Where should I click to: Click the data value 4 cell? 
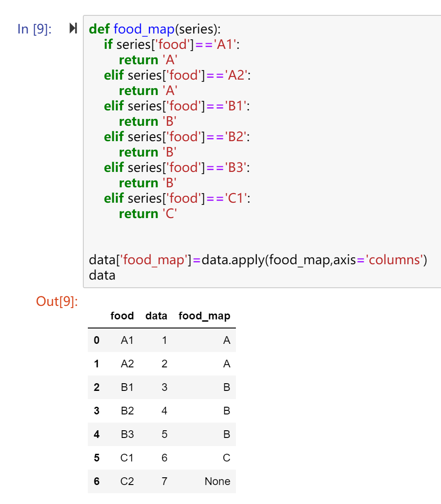(164, 410)
